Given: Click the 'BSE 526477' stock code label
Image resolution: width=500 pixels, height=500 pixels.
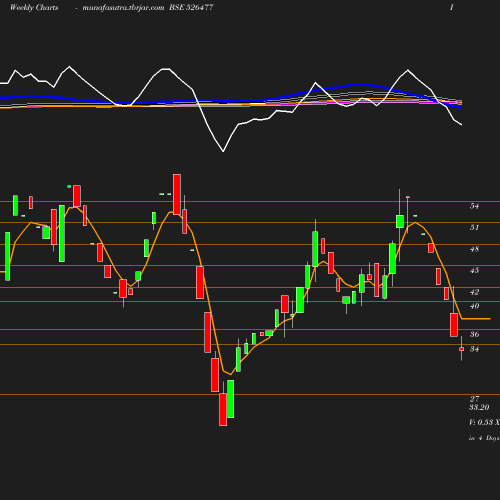Looking at the screenshot, I should 191,7.
